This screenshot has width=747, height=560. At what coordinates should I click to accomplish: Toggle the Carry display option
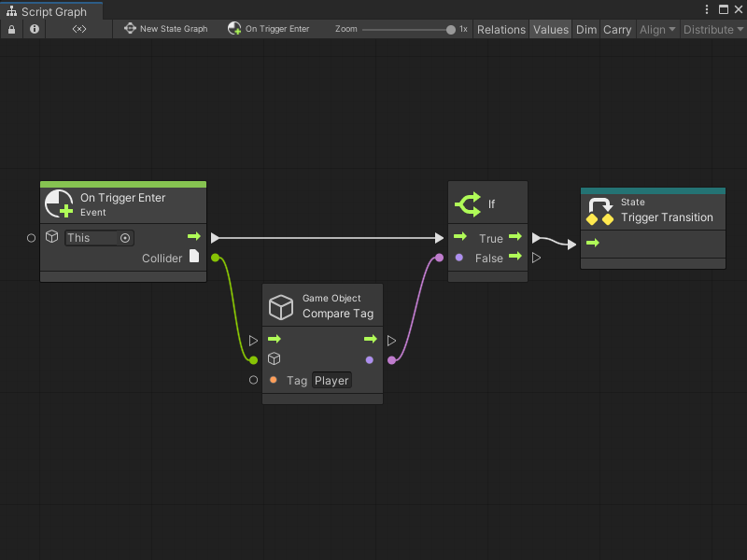tap(617, 29)
